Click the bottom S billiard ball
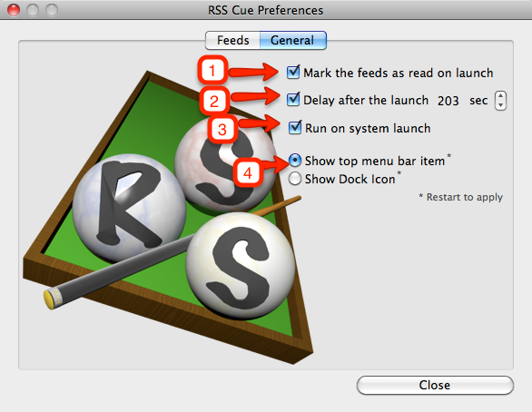This screenshot has width=532, height=412. 241,266
